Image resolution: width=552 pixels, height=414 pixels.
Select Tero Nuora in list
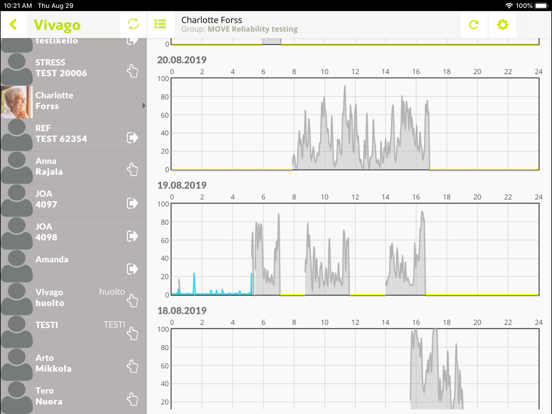pos(74,397)
